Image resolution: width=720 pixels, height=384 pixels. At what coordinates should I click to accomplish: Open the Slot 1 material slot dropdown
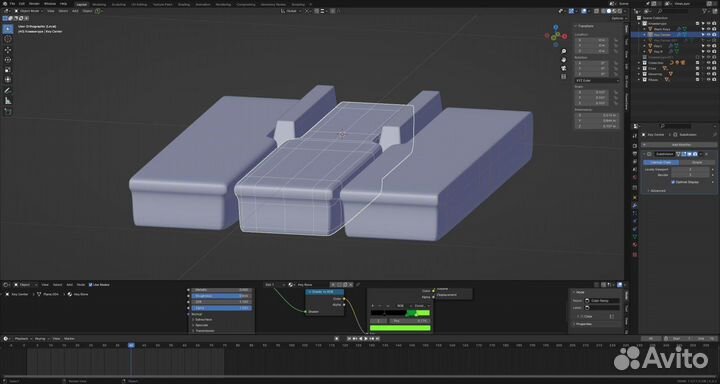point(275,285)
